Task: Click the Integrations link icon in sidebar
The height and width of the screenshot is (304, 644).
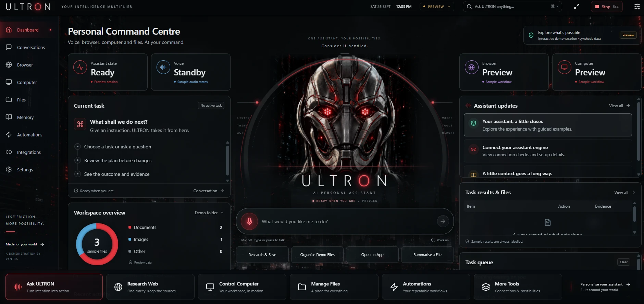Action: tap(9, 152)
